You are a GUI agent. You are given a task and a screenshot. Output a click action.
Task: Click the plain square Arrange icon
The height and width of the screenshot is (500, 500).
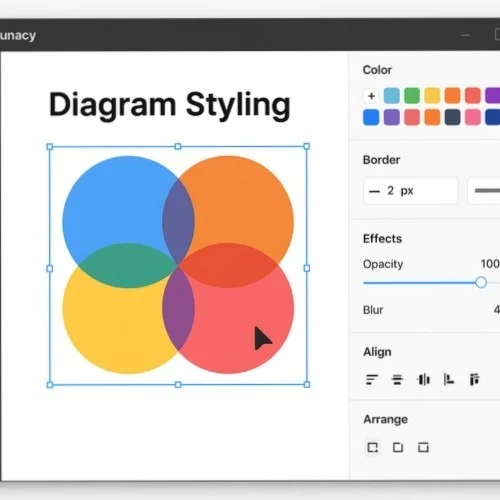click(398, 447)
